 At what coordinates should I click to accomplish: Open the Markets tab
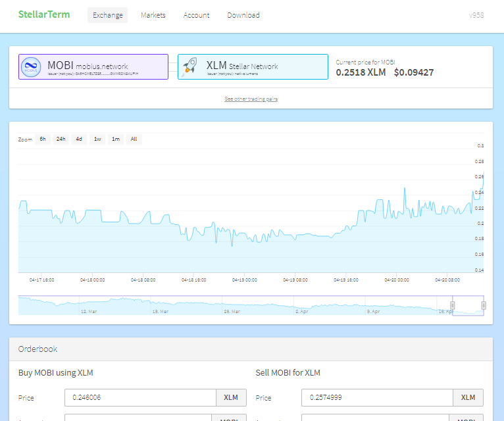pos(153,15)
